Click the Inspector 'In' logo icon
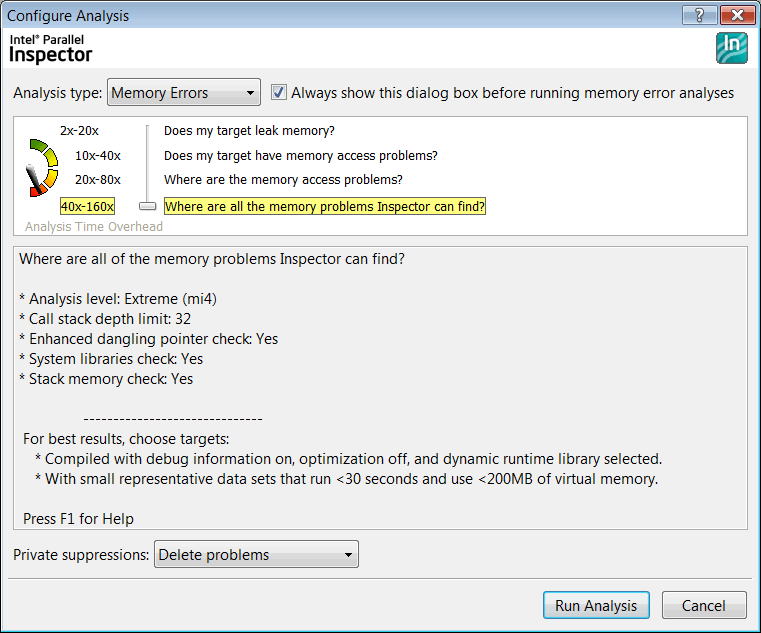 click(731, 48)
